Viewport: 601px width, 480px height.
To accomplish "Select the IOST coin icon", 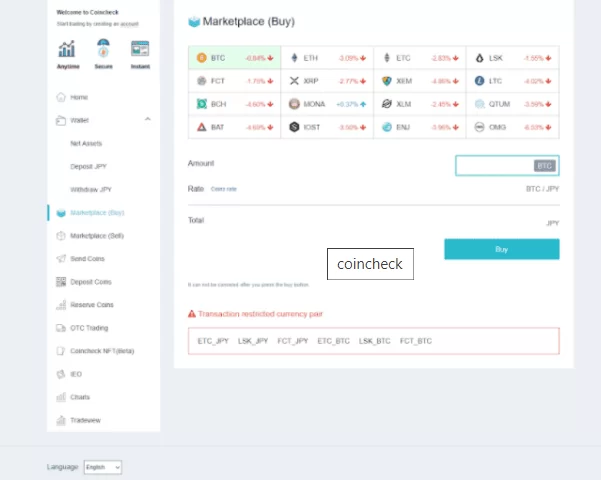I will [294, 127].
